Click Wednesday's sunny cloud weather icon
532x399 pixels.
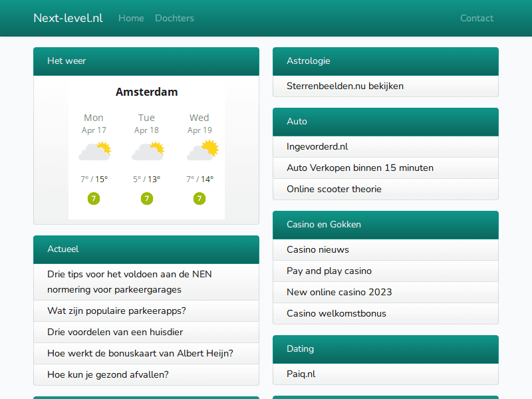(x=203, y=150)
